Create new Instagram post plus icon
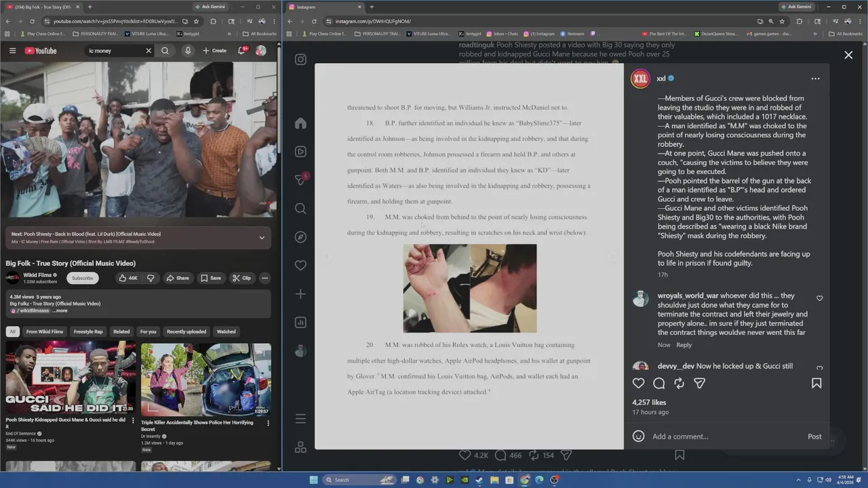 coord(300,294)
